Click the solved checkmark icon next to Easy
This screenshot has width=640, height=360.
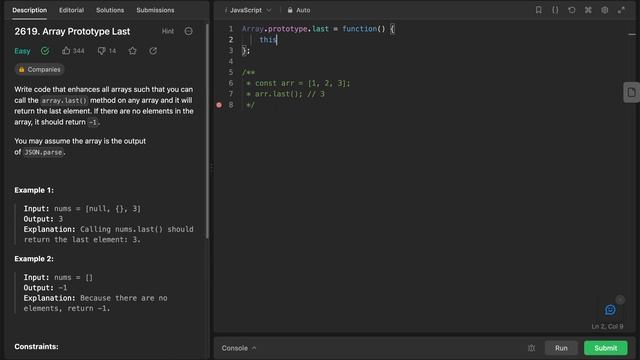pos(45,51)
